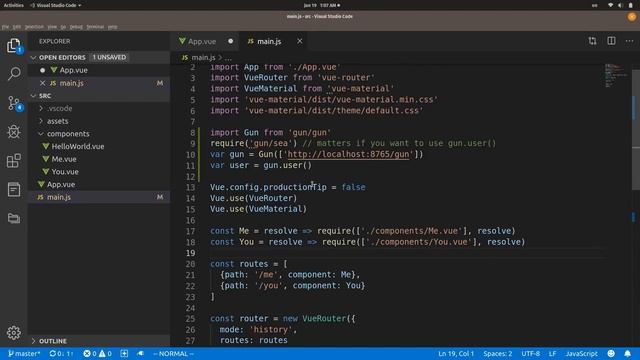640x360 pixels.
Task: Split the editor to the right
Action: (x=611, y=41)
